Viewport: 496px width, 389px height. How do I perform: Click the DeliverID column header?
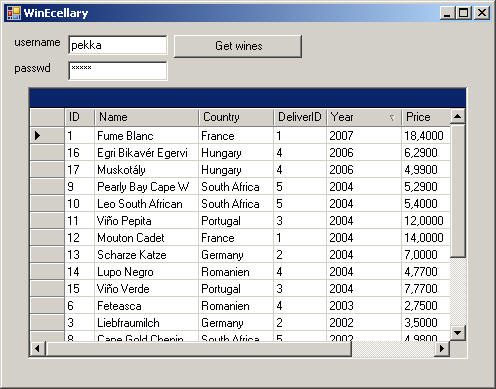[300, 117]
